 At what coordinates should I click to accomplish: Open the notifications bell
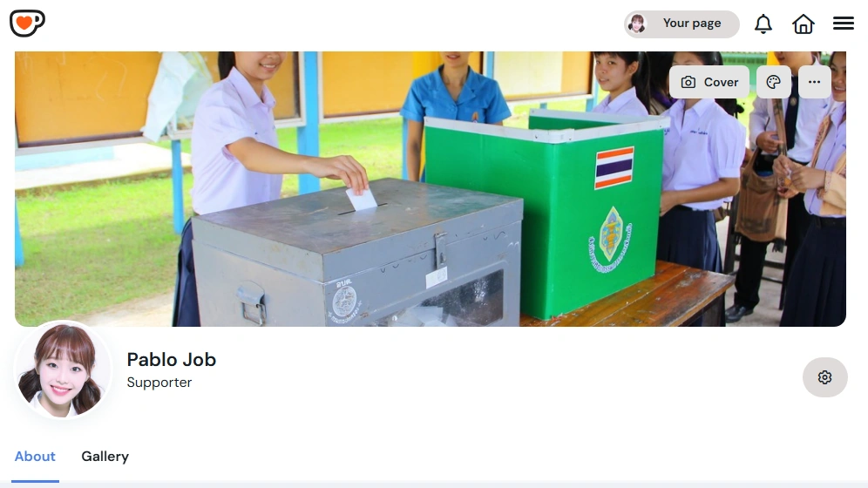763,24
